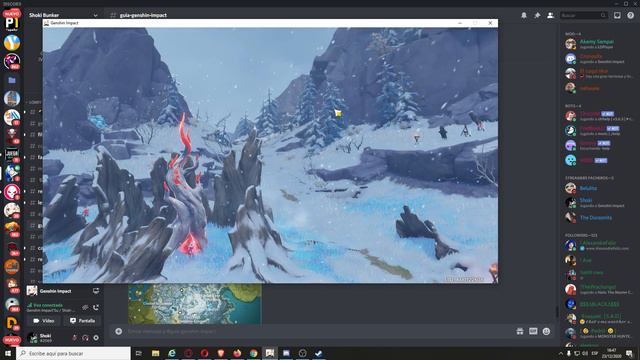Toggle headphone deafen beside Shoki username

point(85,338)
